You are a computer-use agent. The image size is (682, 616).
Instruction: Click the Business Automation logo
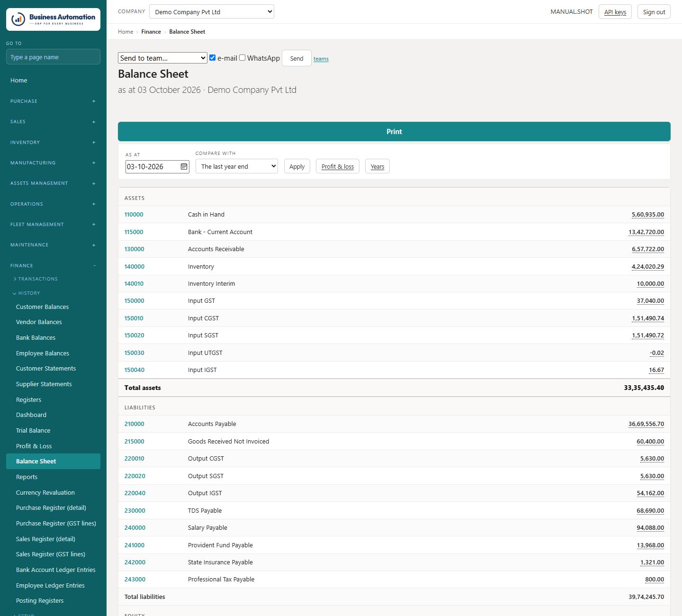coord(53,19)
